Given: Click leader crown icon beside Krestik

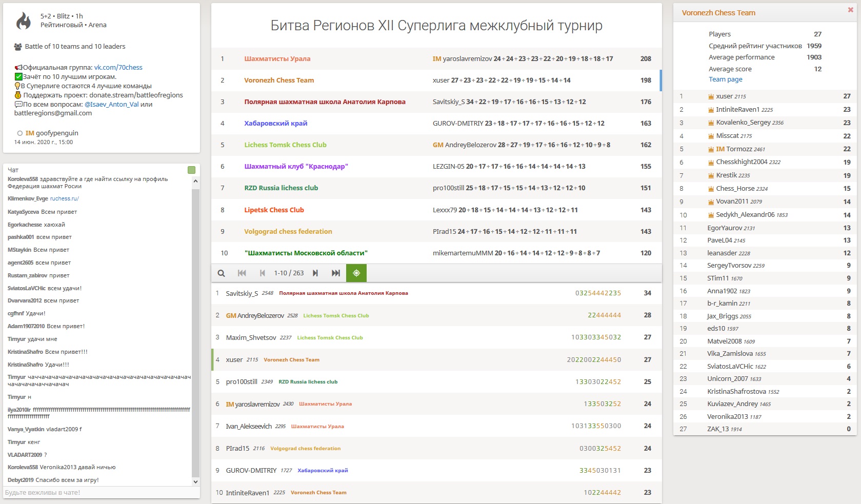Looking at the screenshot, I should [x=711, y=175].
